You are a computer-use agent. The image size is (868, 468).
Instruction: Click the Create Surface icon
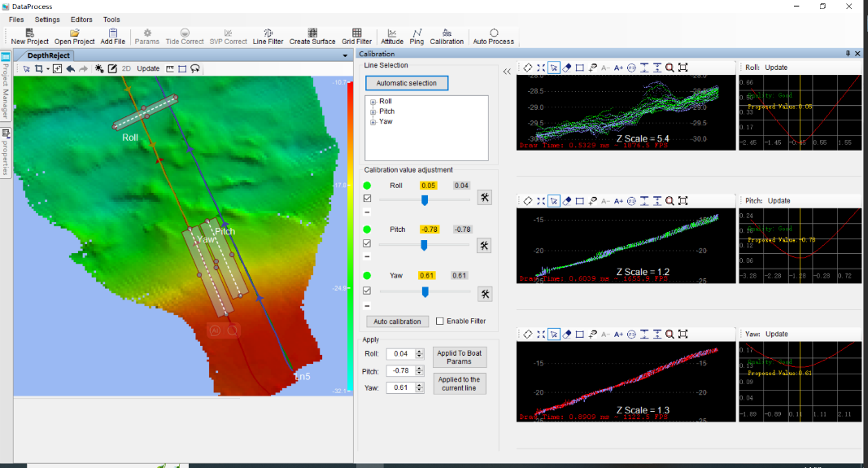[x=312, y=33]
